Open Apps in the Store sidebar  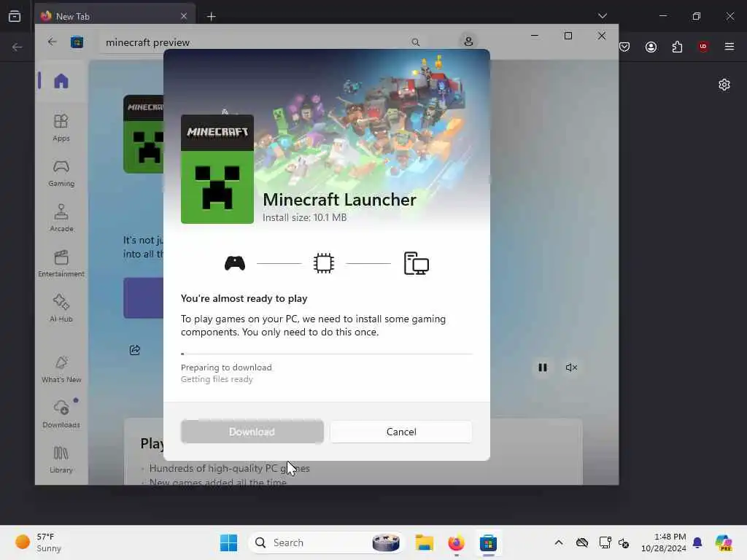click(x=61, y=128)
